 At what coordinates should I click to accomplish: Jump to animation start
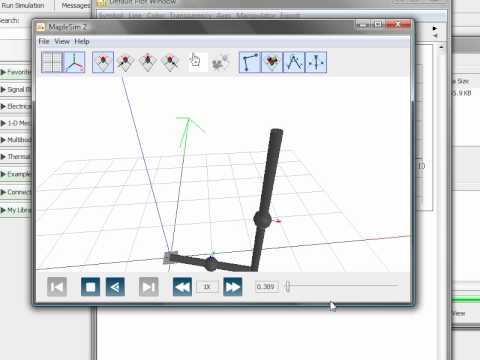57,287
